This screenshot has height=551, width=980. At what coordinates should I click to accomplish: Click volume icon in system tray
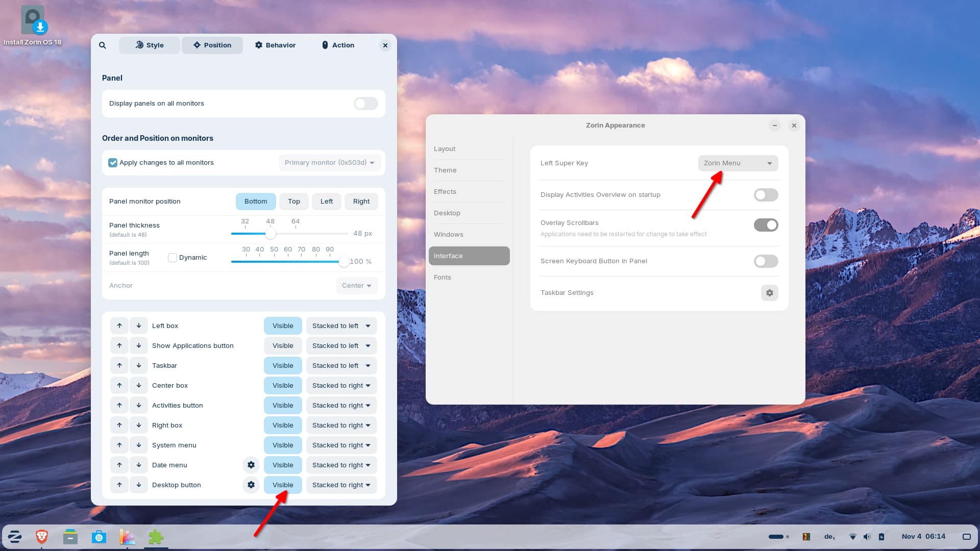click(x=867, y=537)
